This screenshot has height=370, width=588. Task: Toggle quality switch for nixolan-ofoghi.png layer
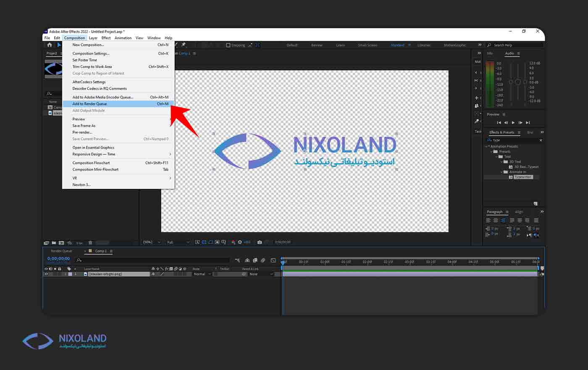tap(162, 274)
